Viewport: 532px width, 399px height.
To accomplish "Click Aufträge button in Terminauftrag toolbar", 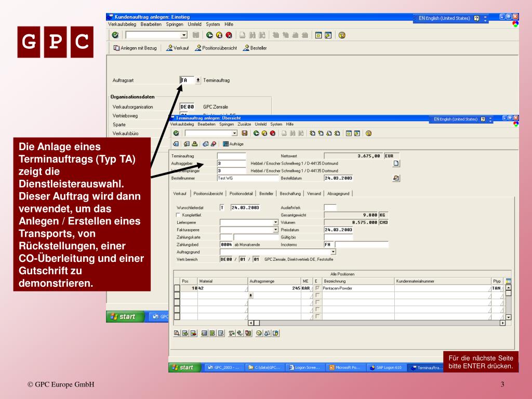I will [x=233, y=144].
